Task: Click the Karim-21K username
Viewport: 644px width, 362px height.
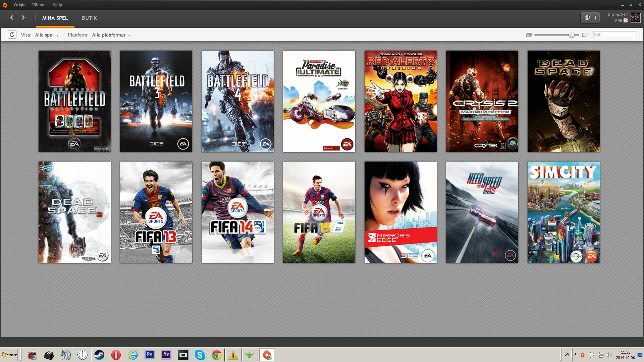Action: (618, 15)
